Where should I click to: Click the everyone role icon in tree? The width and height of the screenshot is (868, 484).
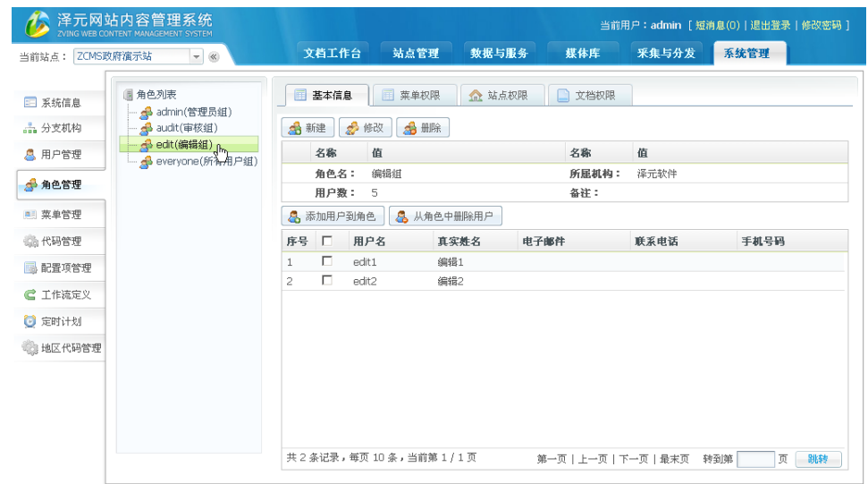pyautogui.click(x=146, y=162)
